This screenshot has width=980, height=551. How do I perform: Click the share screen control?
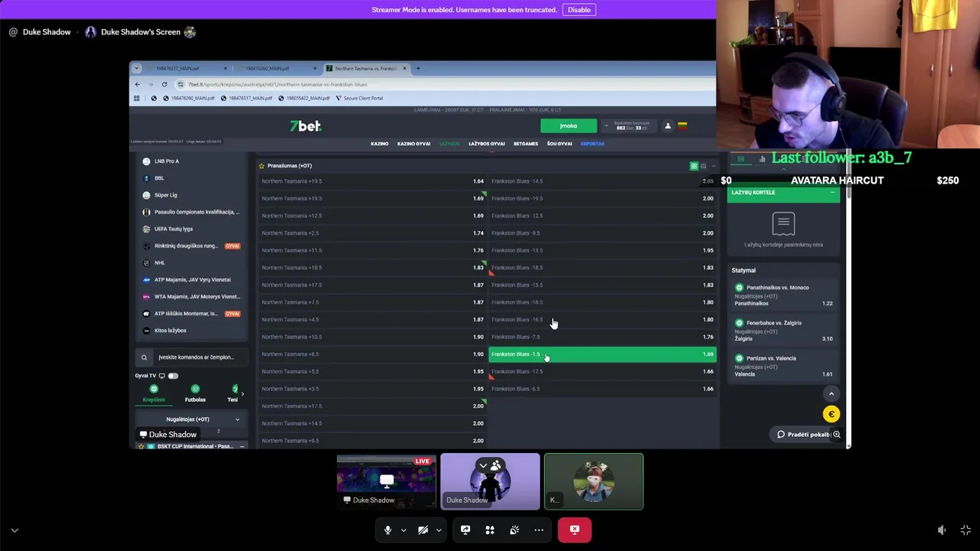(465, 530)
